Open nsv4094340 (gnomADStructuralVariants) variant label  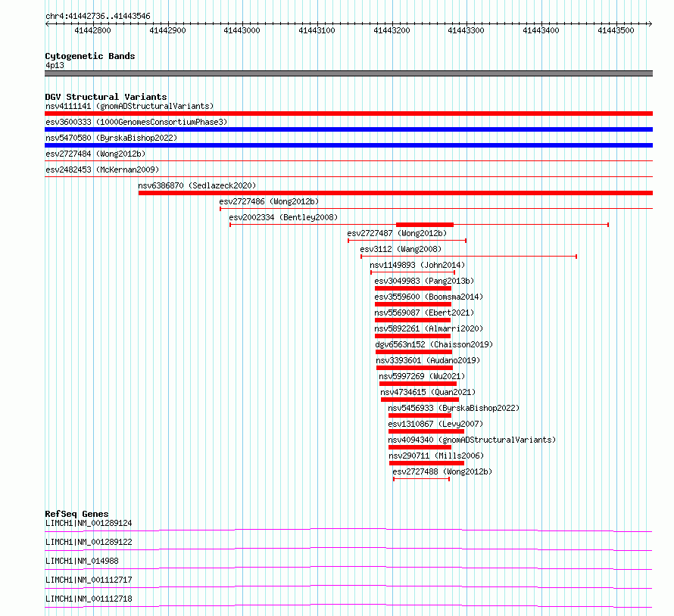[x=472, y=440]
